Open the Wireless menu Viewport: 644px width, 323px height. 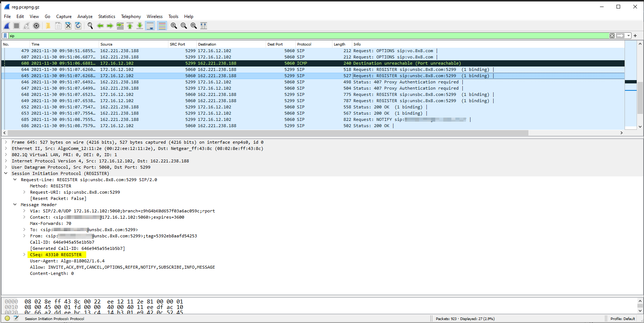(154, 17)
